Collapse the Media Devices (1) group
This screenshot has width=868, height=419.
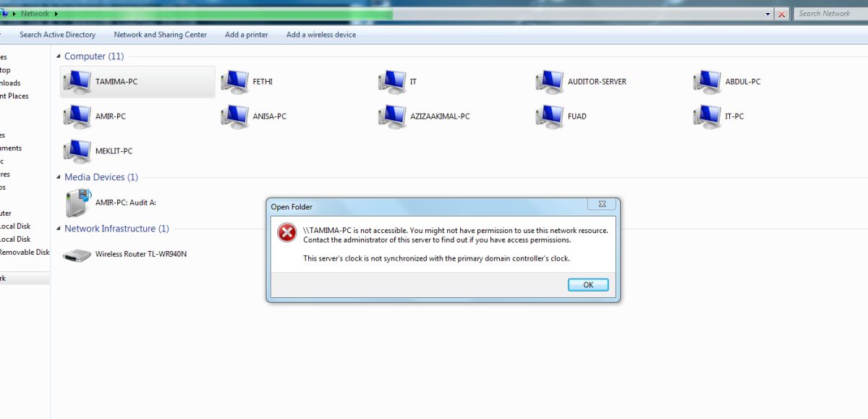(59, 177)
